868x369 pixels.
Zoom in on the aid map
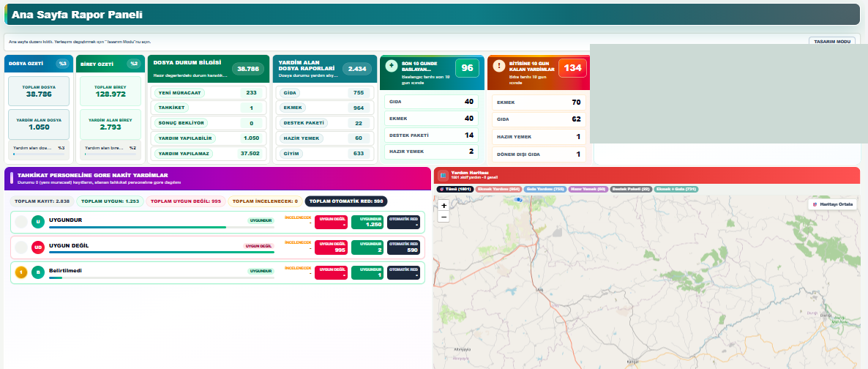[444, 206]
